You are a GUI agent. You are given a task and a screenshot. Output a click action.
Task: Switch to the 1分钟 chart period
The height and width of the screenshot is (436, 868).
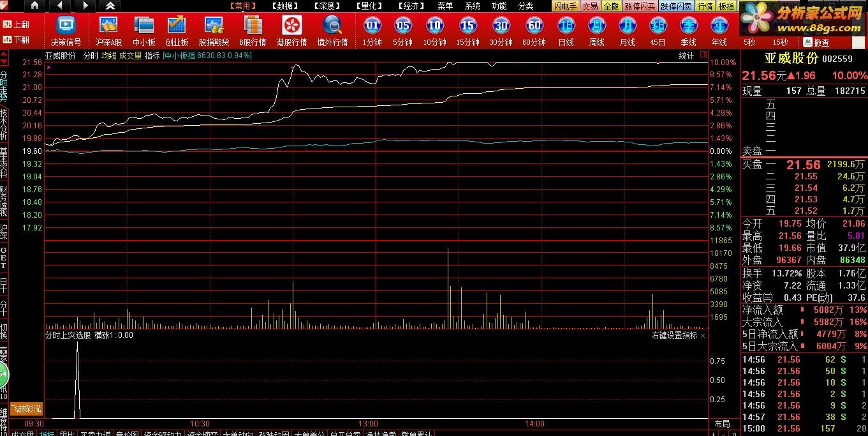(372, 31)
